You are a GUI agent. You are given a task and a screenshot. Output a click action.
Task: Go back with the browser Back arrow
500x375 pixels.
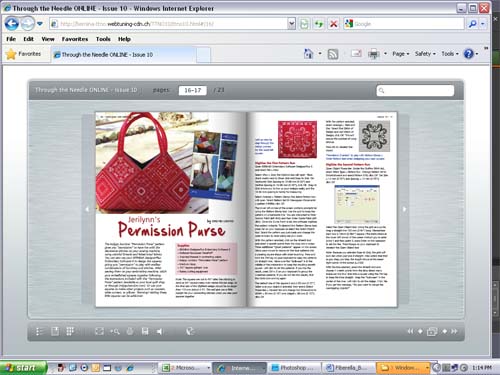point(12,24)
